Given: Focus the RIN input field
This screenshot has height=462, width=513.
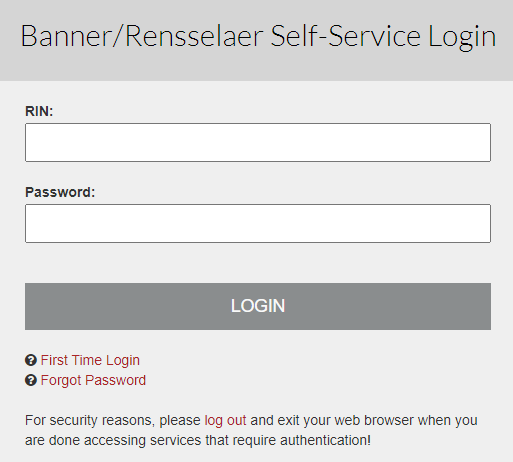Looking at the screenshot, I should point(258,142).
